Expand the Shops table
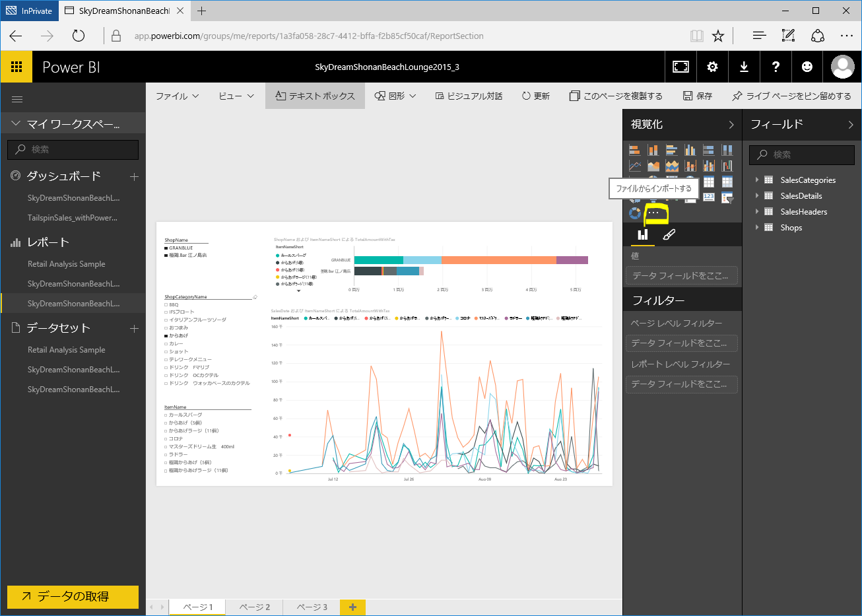862x616 pixels. click(x=757, y=227)
